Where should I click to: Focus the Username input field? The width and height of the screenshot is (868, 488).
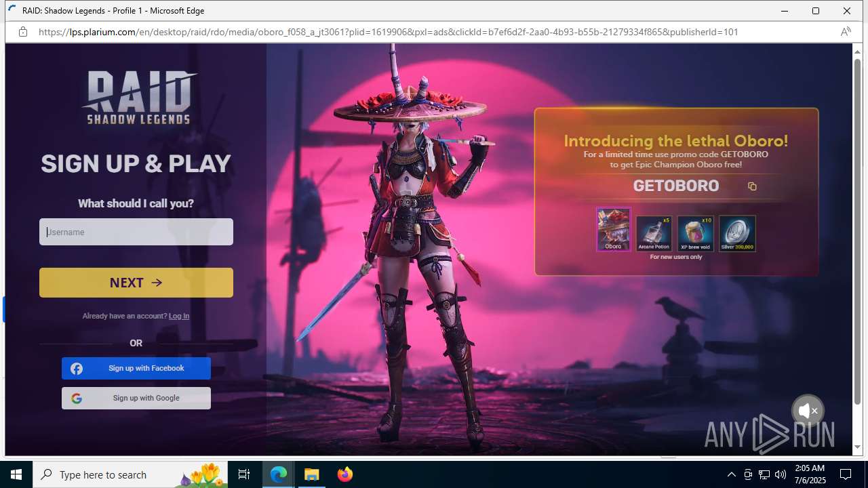(136, 232)
